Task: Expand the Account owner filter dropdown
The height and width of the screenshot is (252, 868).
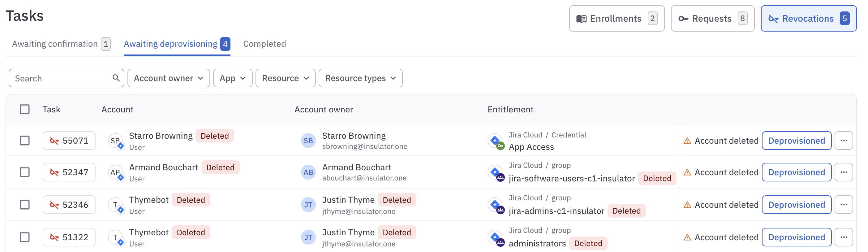Action: [169, 78]
